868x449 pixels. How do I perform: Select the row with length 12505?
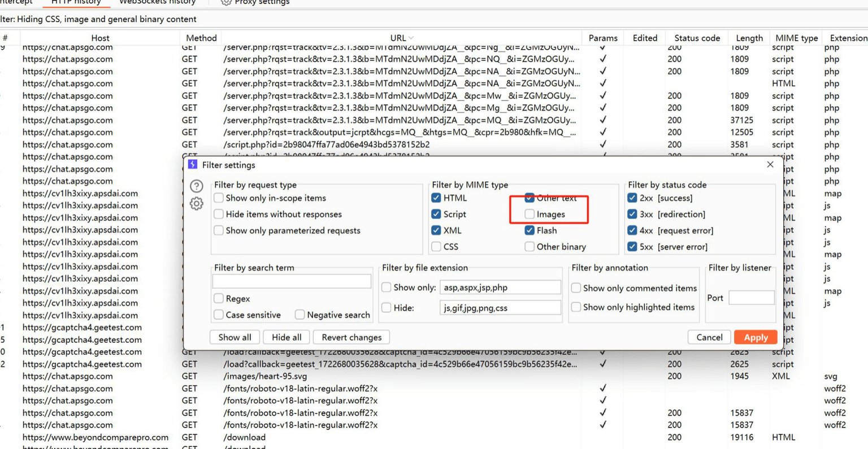(x=434, y=132)
